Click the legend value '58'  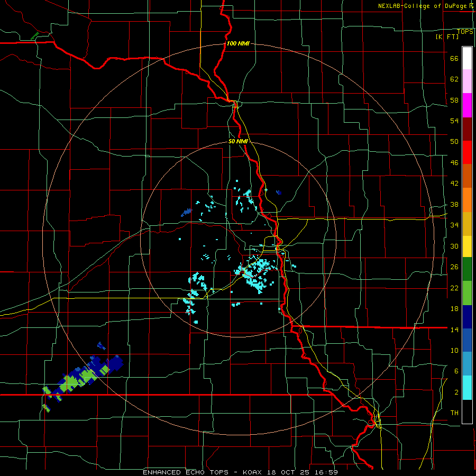click(454, 100)
